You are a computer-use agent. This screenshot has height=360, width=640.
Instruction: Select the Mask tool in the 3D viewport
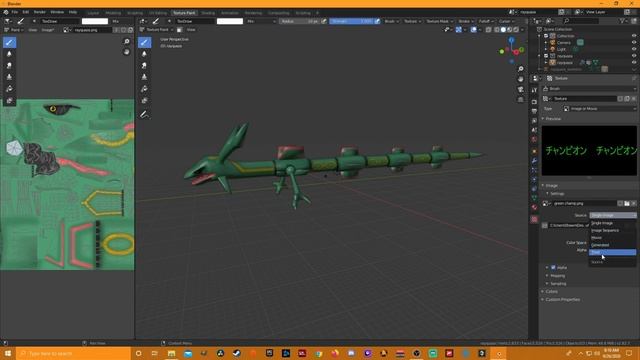(x=144, y=100)
